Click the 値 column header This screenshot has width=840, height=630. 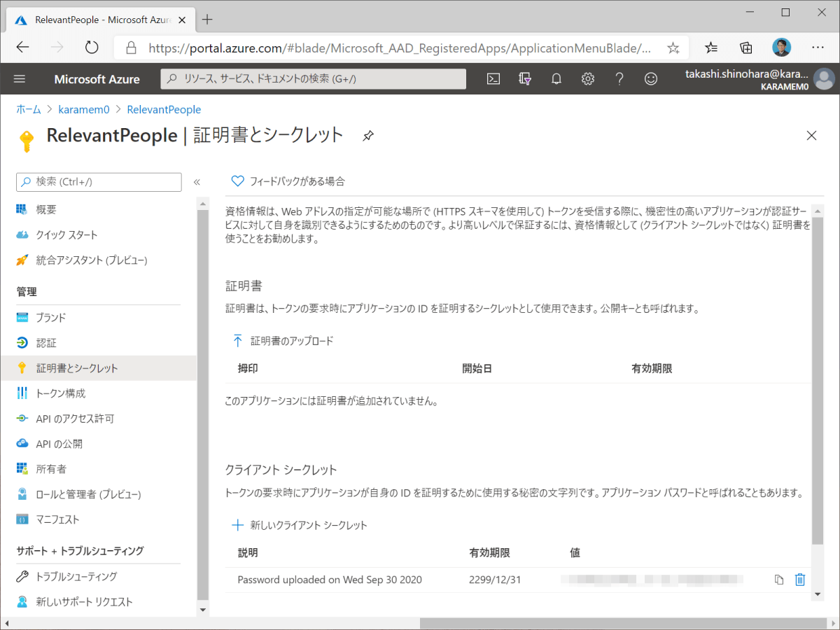pyautogui.click(x=575, y=552)
